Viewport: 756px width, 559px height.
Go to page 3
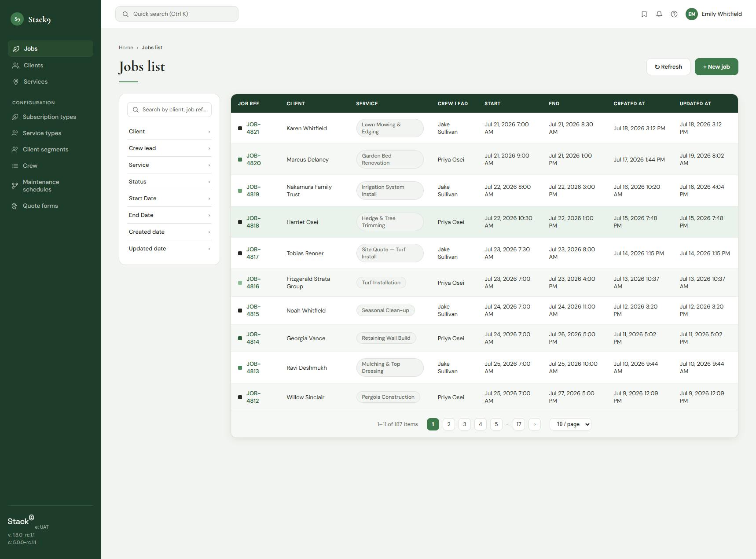click(x=465, y=424)
